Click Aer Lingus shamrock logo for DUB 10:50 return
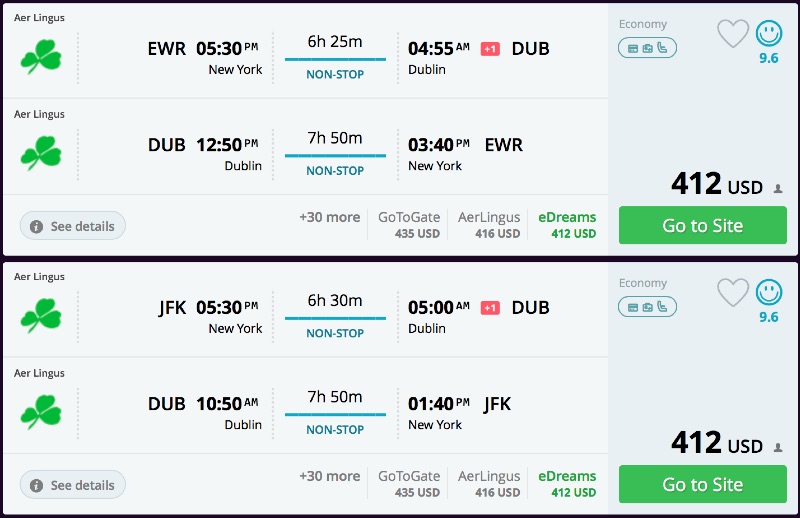Image resolution: width=800 pixels, height=518 pixels. [x=41, y=412]
